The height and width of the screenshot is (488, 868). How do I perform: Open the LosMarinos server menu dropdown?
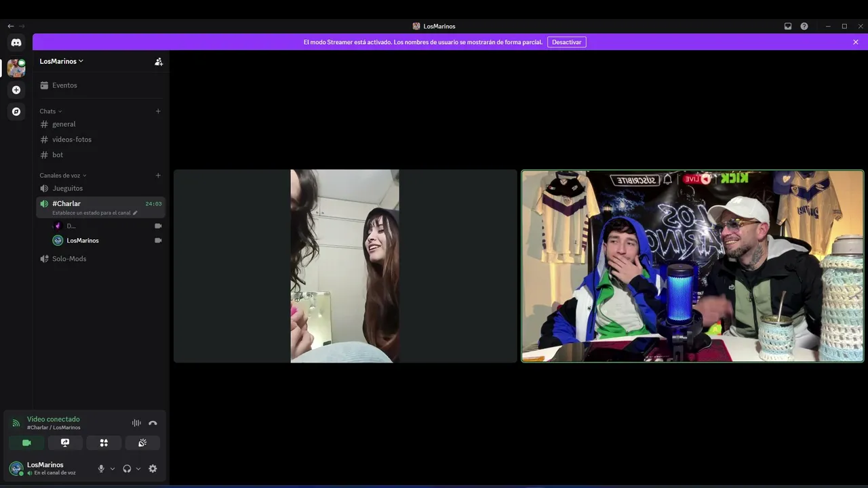click(x=62, y=61)
